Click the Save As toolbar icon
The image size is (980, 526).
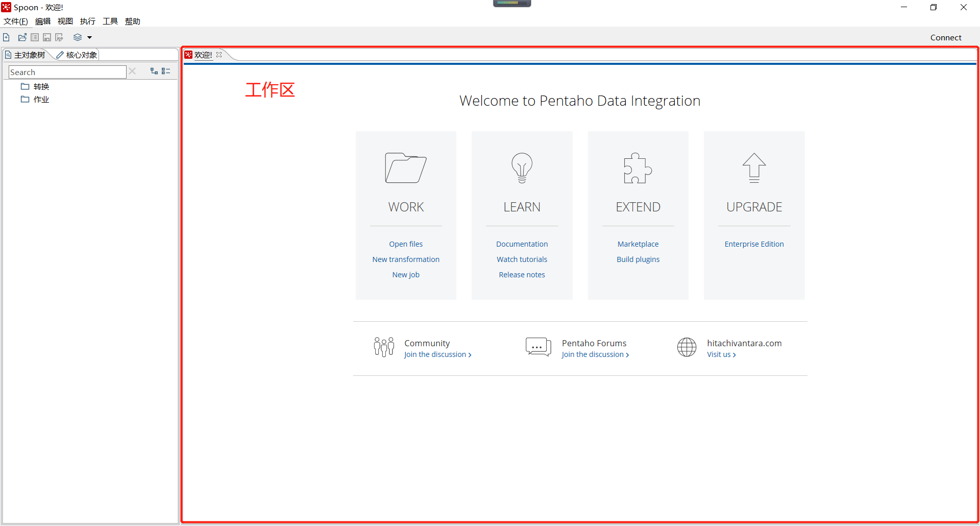59,37
